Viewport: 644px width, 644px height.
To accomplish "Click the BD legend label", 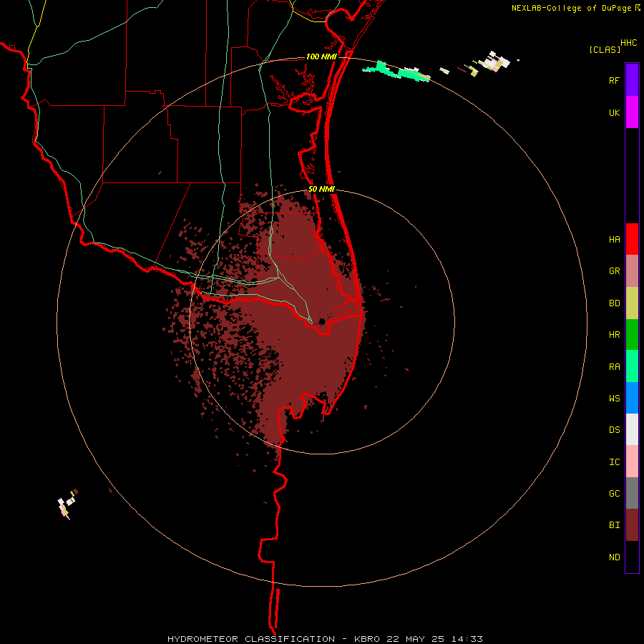I will [x=614, y=303].
